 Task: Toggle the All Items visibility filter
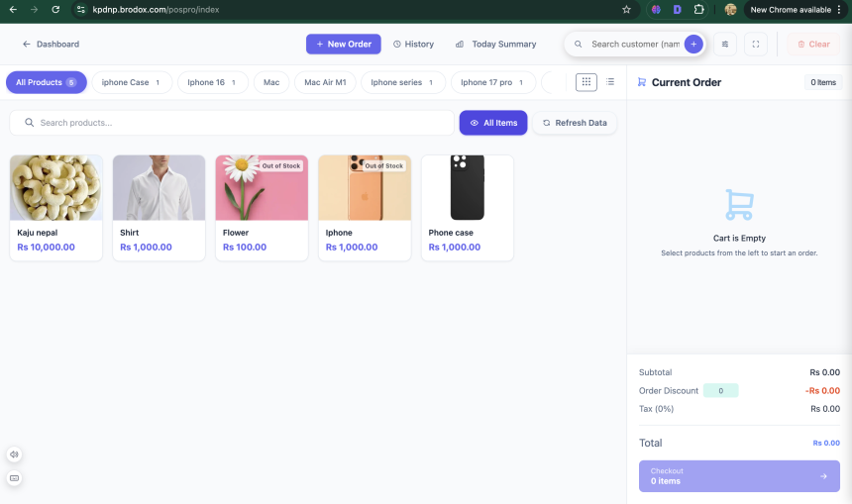[492, 123]
